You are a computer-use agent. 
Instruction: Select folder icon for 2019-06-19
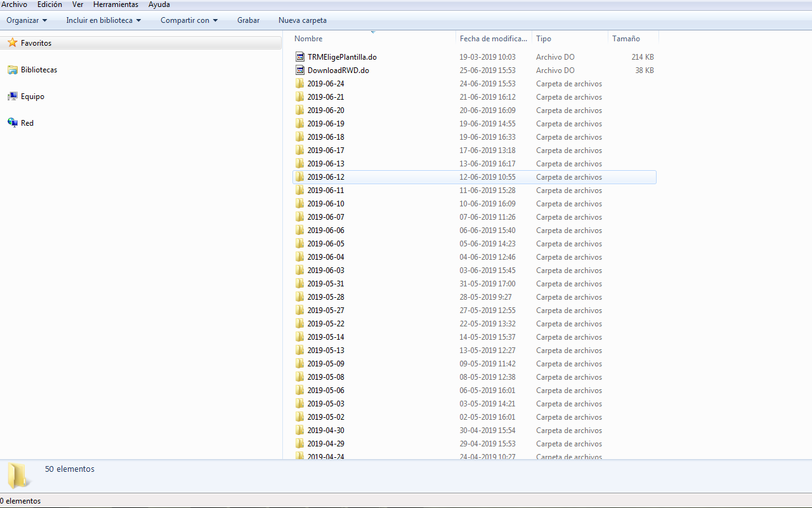click(x=300, y=124)
